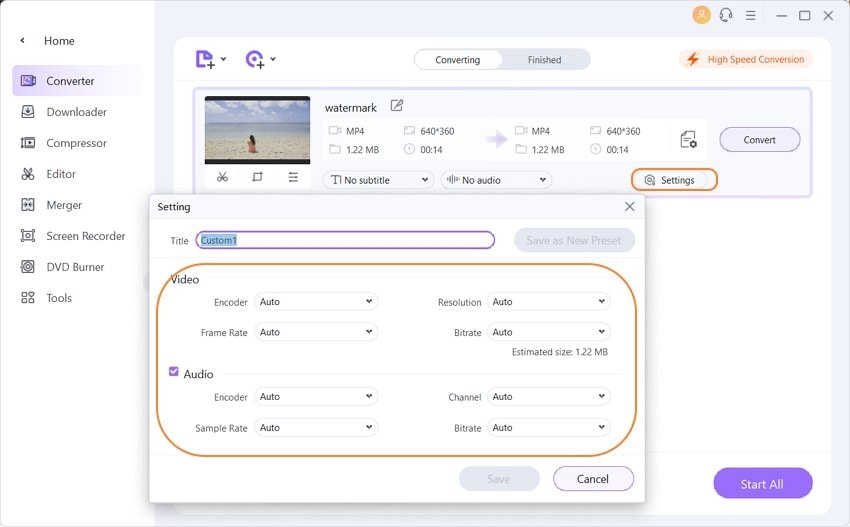Go back with the Home arrow
This screenshot has width=850, height=527.
click(x=22, y=40)
